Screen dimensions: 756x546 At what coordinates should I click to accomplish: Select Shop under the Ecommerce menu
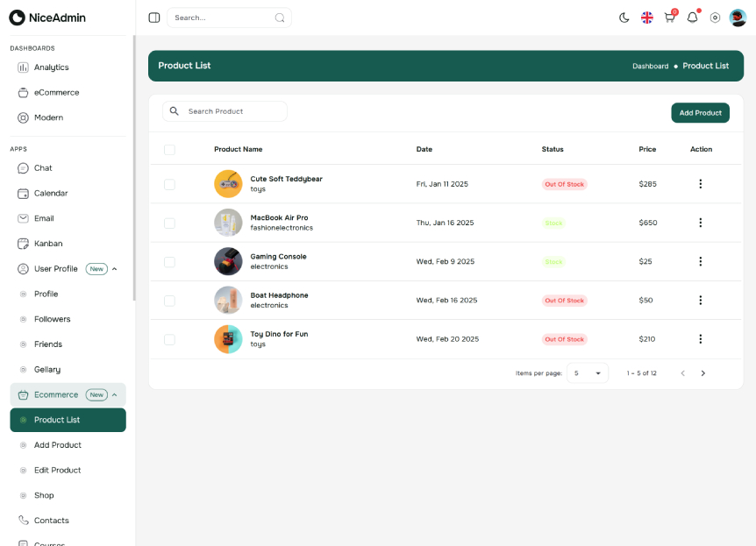[x=44, y=495]
